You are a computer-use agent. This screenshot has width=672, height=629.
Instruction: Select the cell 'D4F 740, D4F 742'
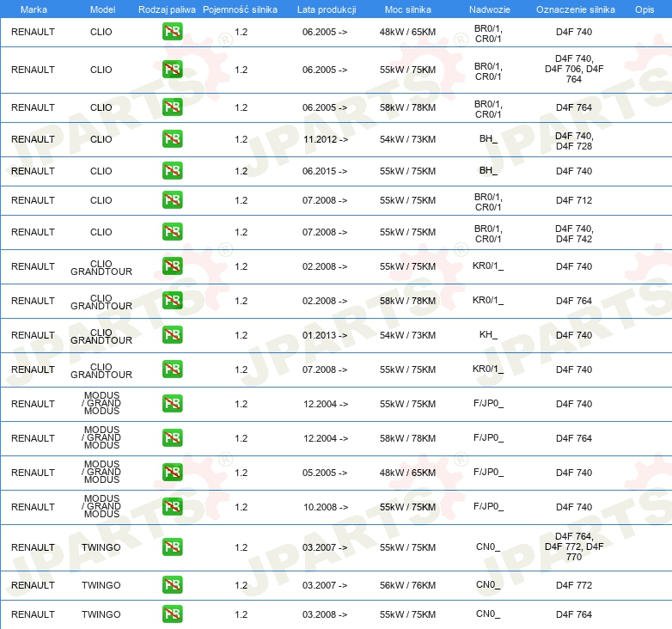point(574,234)
